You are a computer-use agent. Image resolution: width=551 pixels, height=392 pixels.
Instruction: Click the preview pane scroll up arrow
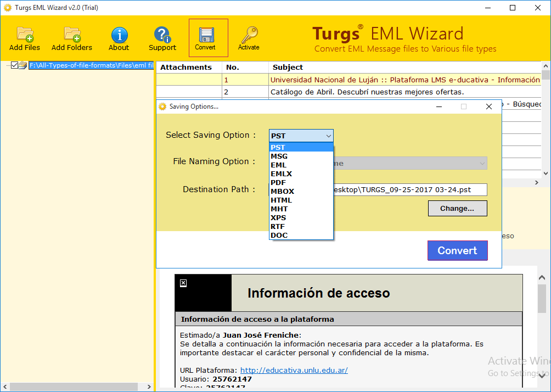point(542,278)
